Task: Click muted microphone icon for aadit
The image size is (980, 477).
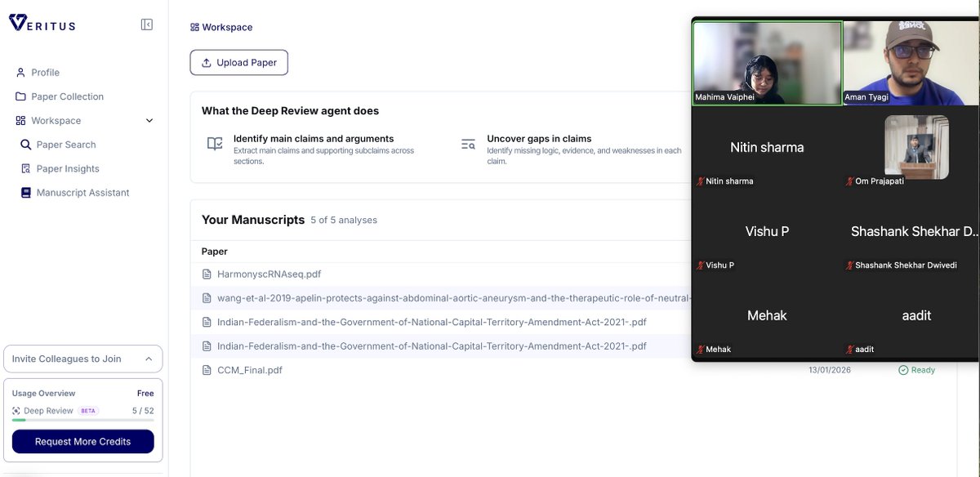Action: (849, 350)
